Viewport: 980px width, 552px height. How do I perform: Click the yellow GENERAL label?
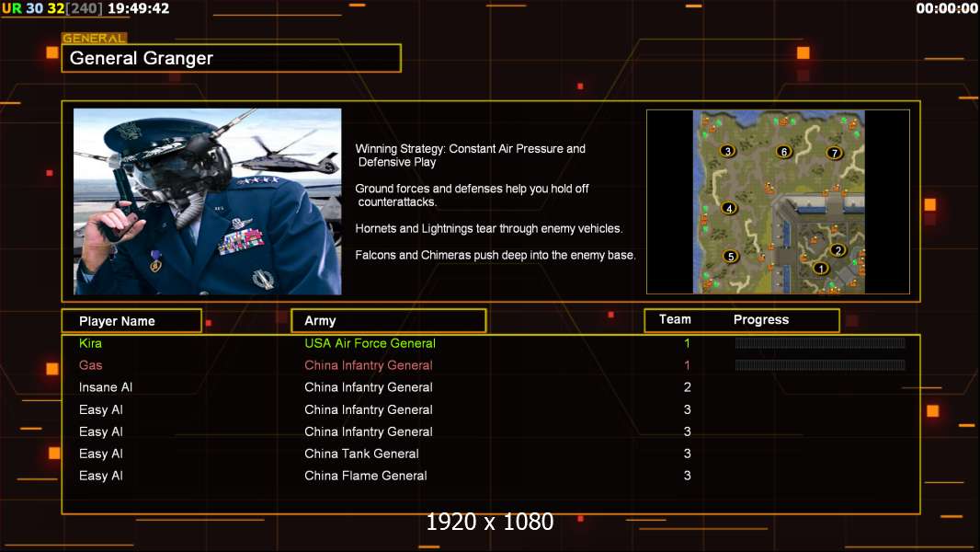pyautogui.click(x=95, y=38)
